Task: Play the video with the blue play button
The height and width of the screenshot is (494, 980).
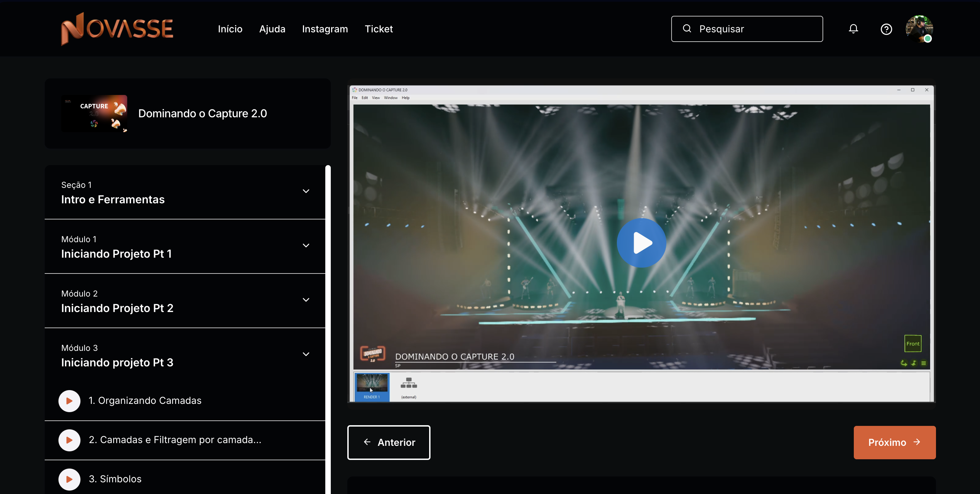Action: click(641, 243)
